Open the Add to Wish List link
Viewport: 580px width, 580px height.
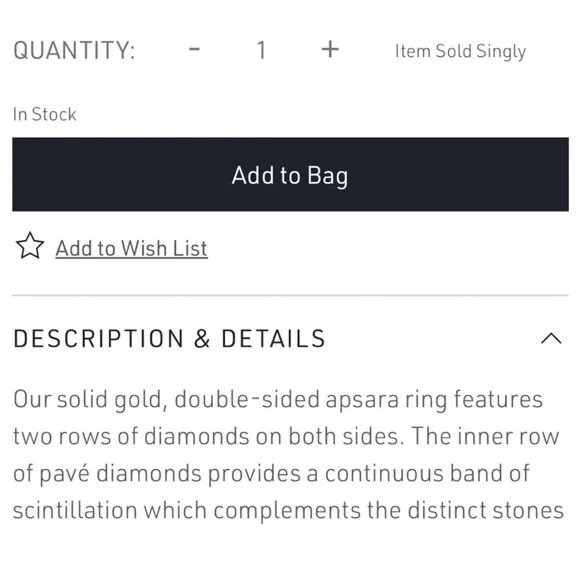(131, 248)
